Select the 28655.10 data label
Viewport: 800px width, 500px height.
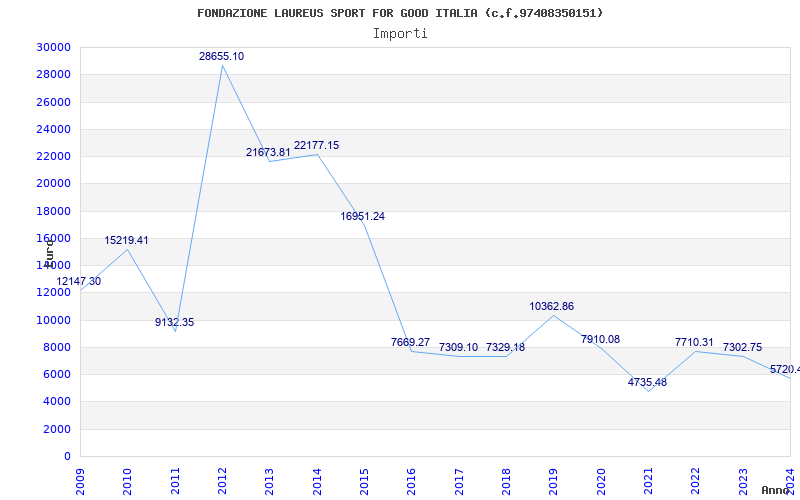(221, 56)
